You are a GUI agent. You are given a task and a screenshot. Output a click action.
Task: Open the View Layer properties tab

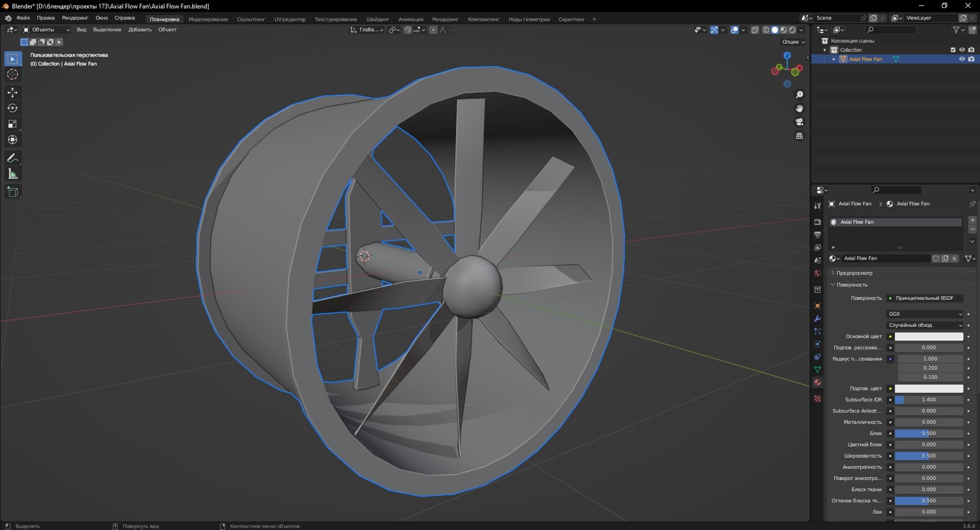(817, 247)
